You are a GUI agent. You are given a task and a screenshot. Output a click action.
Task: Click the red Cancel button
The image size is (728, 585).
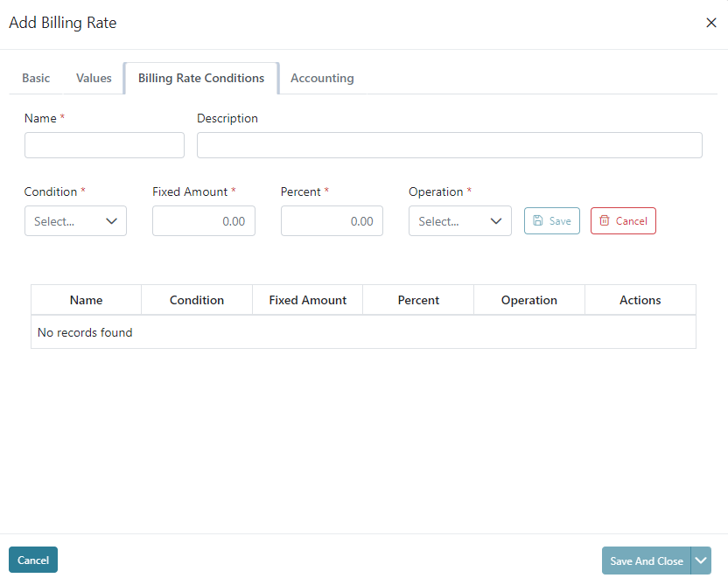[x=623, y=221]
